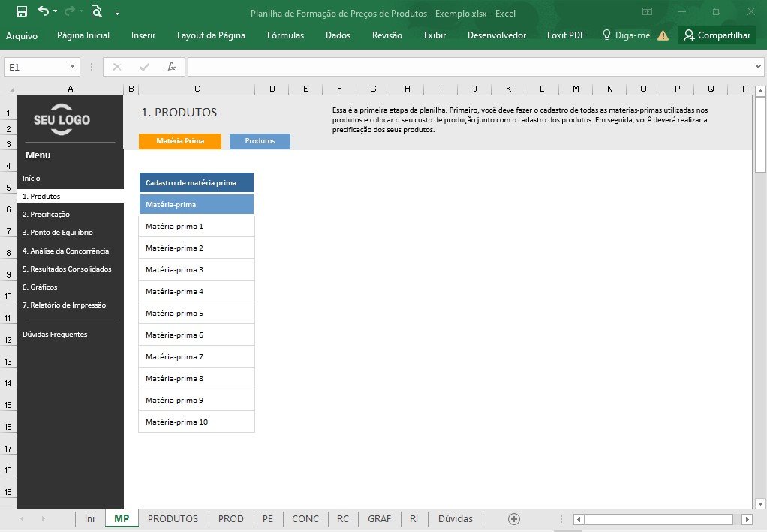This screenshot has width=767, height=532.
Task: Click the vertical scrollbar down arrow
Action: point(759,503)
